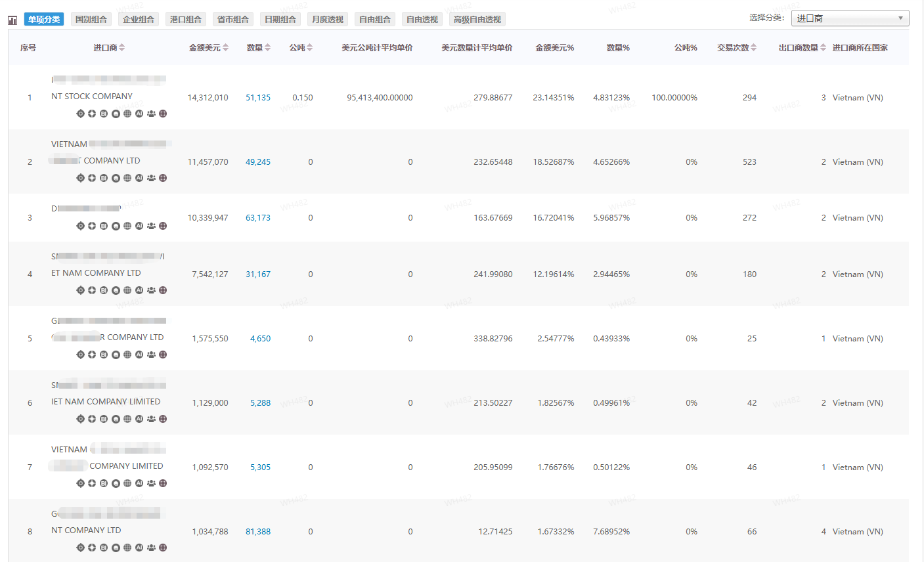Open the 选择分类 dropdown showing 进口商

850,18
